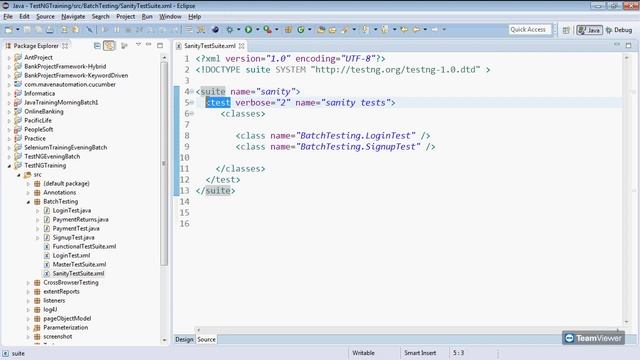Image resolution: width=640 pixels, height=360 pixels.
Task: Click the New Java Class icon
Action: pyautogui.click(x=301, y=30)
